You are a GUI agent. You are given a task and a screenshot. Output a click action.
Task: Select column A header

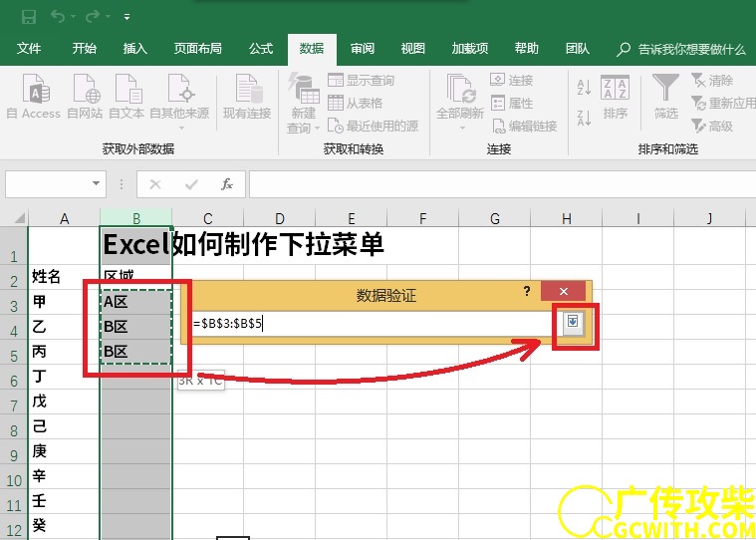64,218
